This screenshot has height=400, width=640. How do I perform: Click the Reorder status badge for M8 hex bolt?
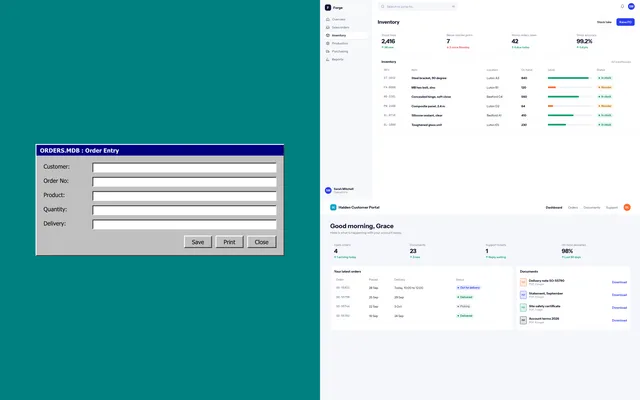click(x=605, y=87)
